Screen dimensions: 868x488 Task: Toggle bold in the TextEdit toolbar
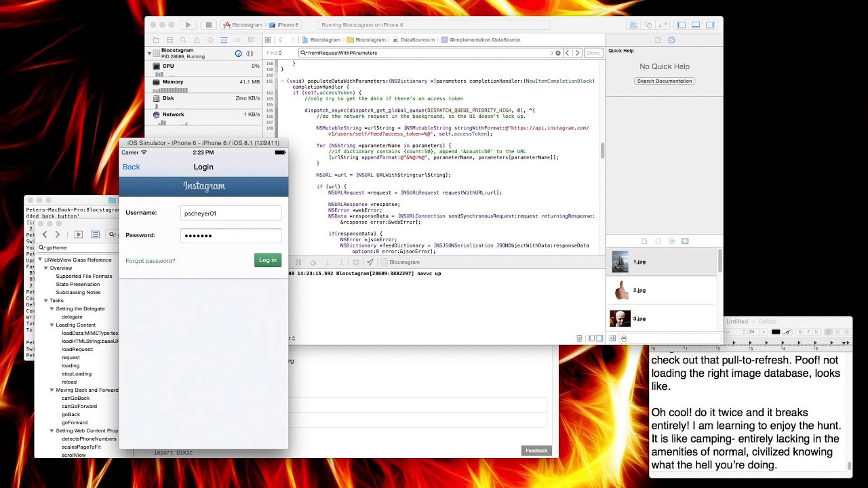tap(800, 332)
